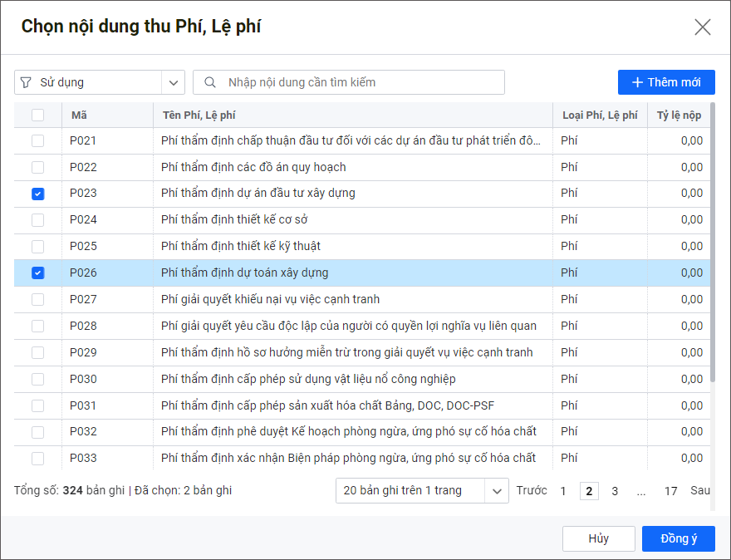Go to page 3
Screen dimensions: 731x560
click(x=615, y=491)
